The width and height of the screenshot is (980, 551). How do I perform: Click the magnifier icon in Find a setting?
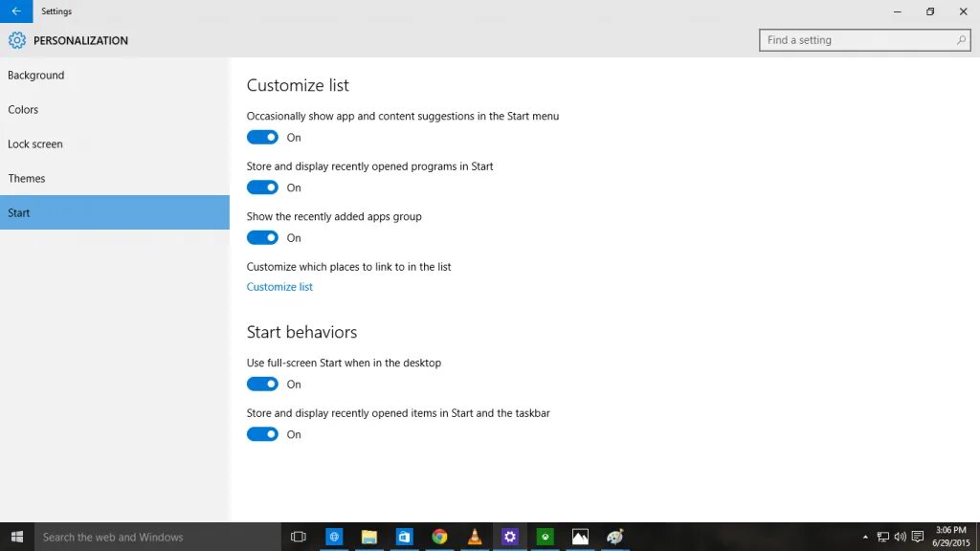click(x=961, y=40)
